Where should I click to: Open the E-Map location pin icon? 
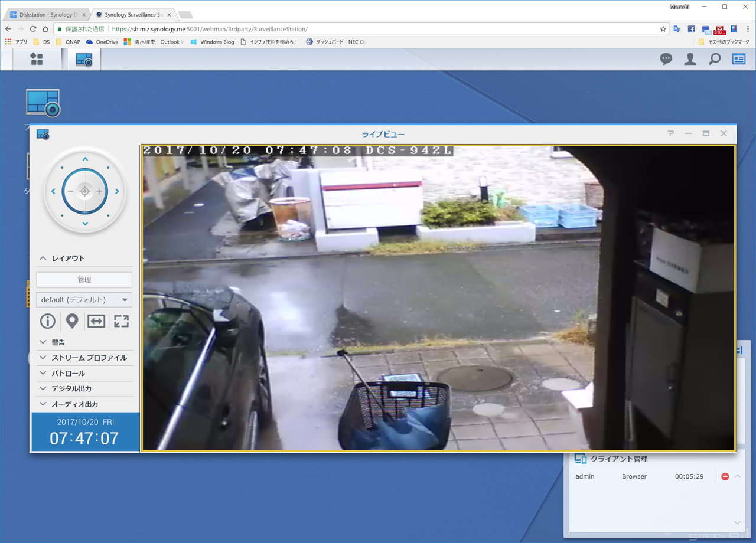pyautogui.click(x=72, y=321)
